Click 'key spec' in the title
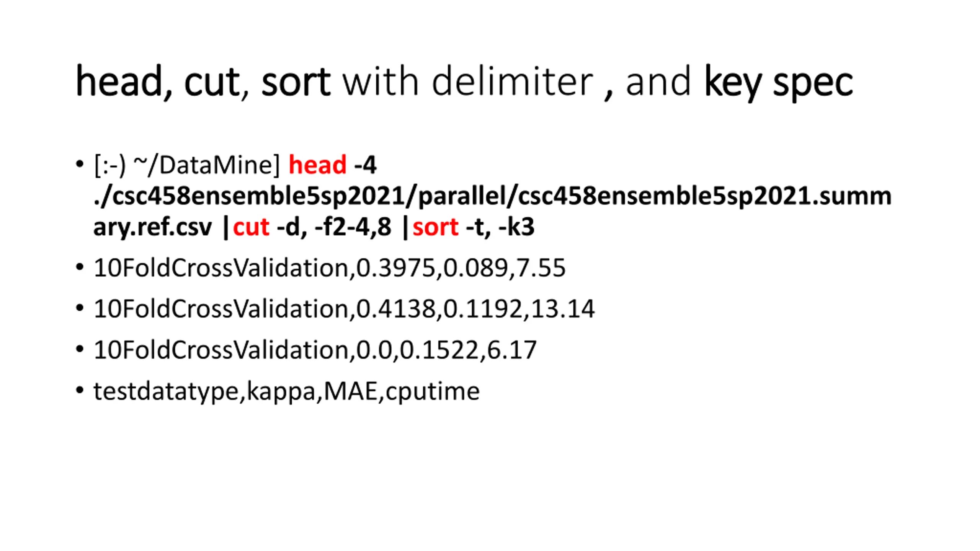Screen dimensions: 980x551 (x=778, y=83)
